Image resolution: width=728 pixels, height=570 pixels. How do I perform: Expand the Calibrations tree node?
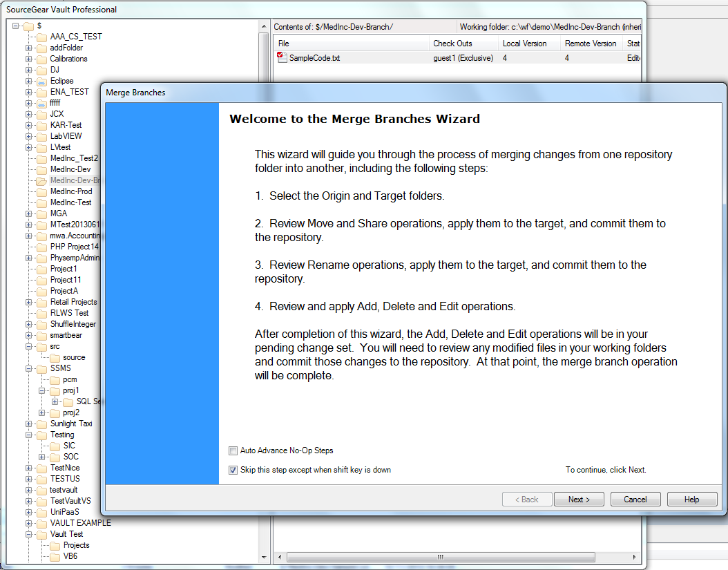click(29, 59)
